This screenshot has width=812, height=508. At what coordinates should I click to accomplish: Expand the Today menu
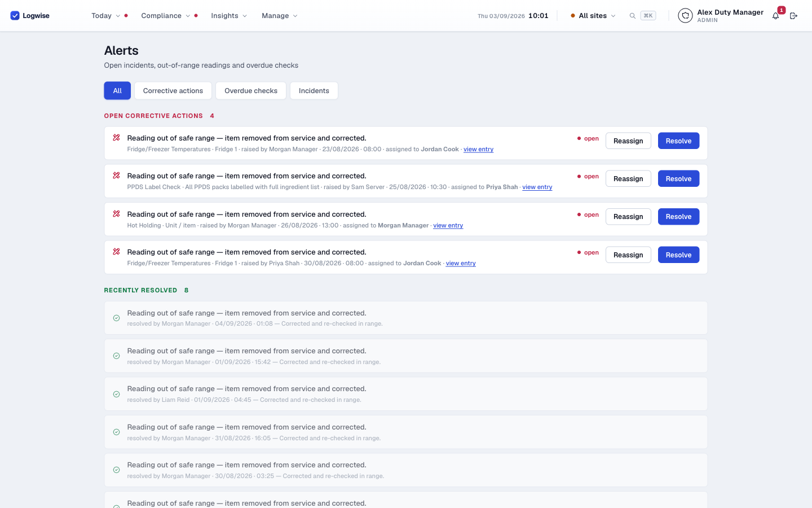[106, 16]
